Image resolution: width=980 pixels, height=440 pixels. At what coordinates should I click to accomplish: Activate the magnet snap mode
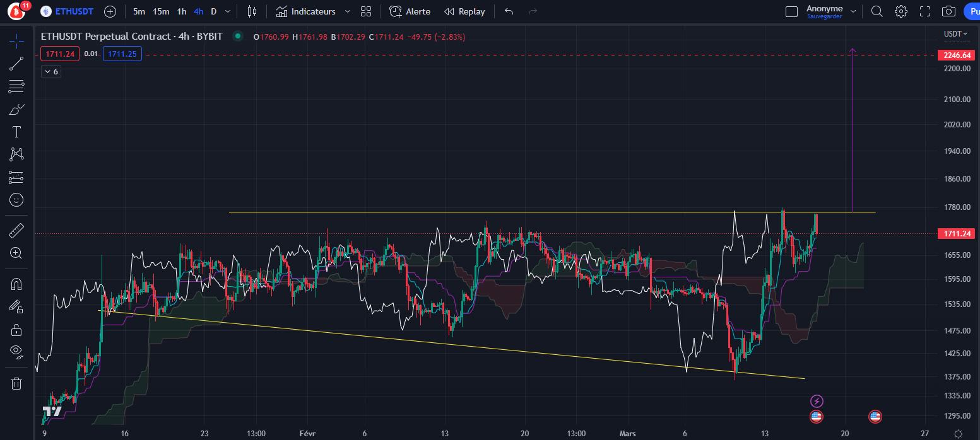pyautogui.click(x=16, y=284)
